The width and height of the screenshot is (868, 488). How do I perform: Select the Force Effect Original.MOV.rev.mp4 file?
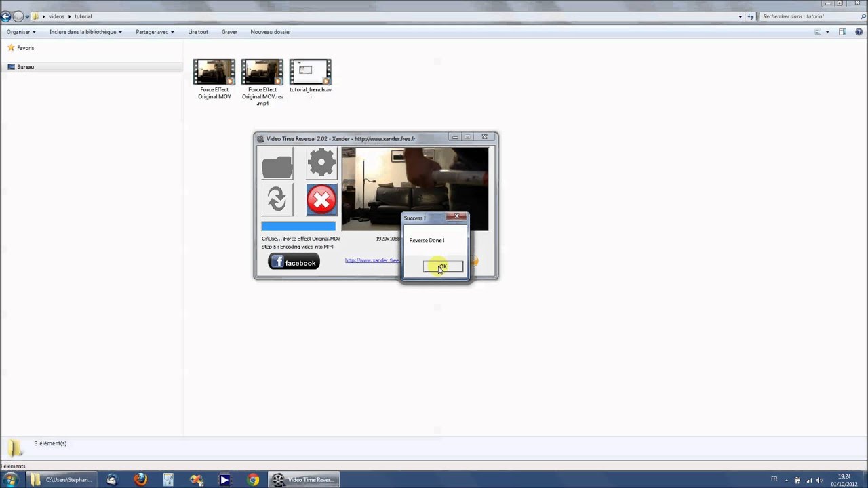262,83
